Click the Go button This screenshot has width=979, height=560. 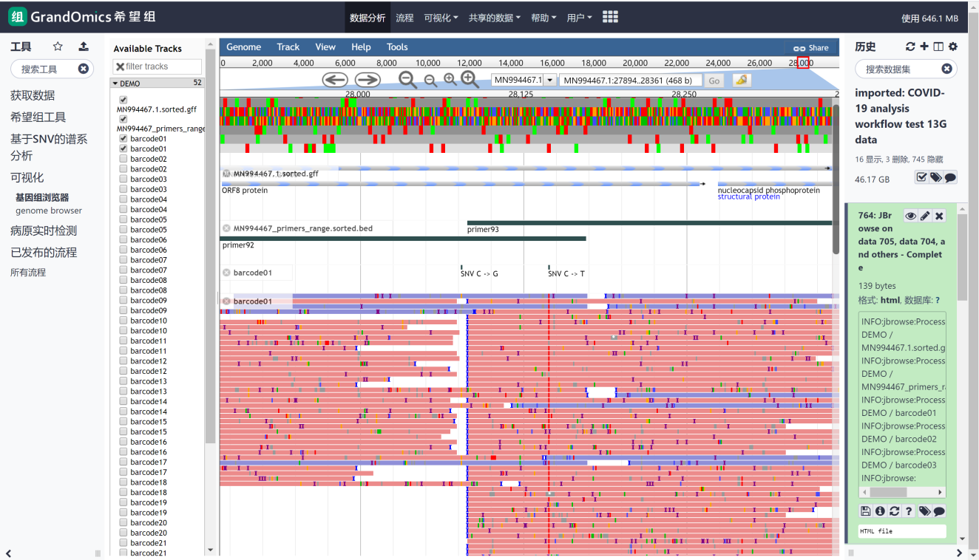pos(714,81)
